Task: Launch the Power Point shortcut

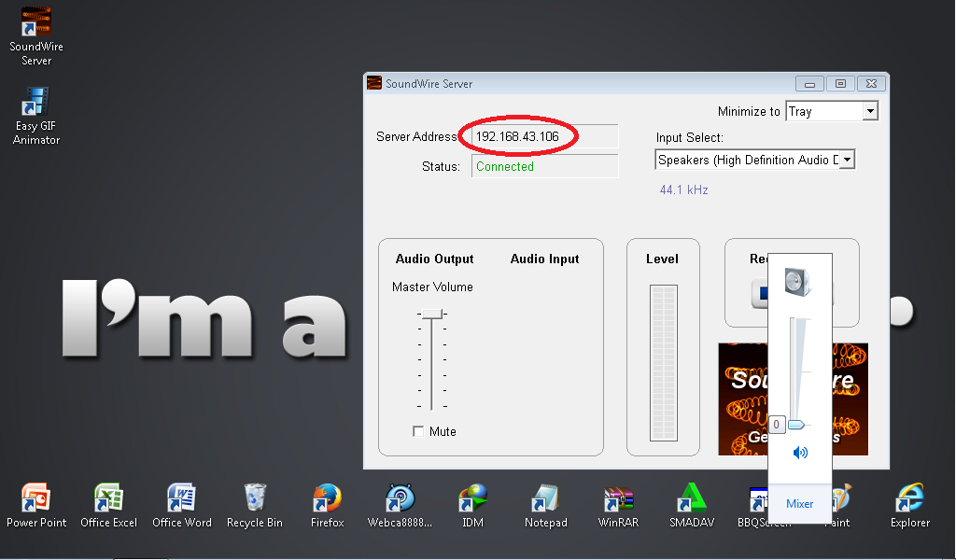Action: [36, 506]
